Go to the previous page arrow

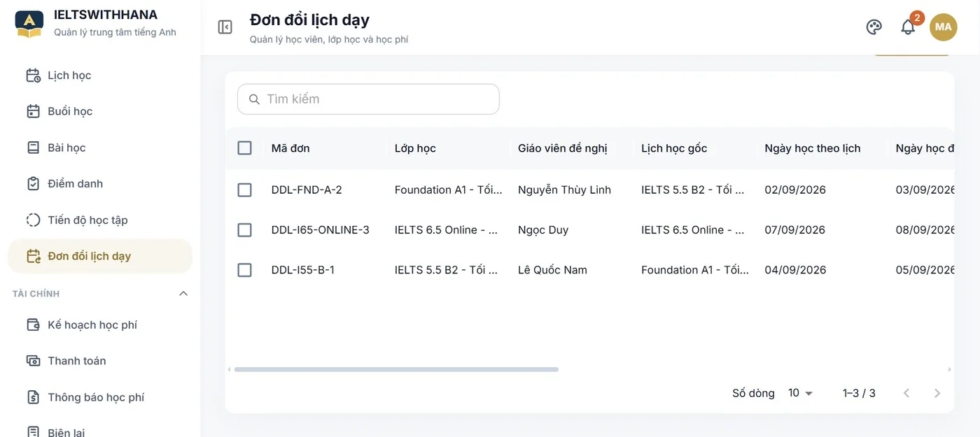coord(906,393)
